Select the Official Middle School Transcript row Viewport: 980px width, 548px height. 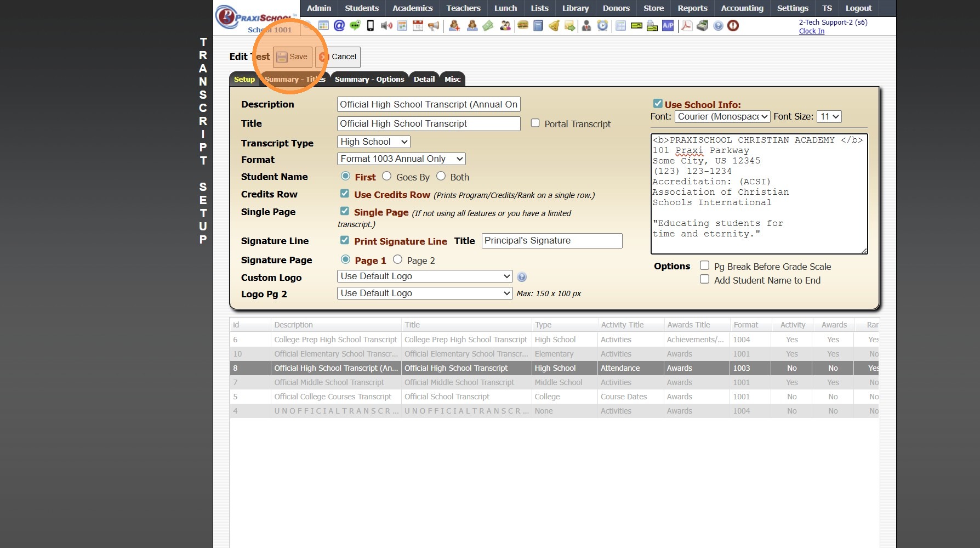click(x=554, y=382)
